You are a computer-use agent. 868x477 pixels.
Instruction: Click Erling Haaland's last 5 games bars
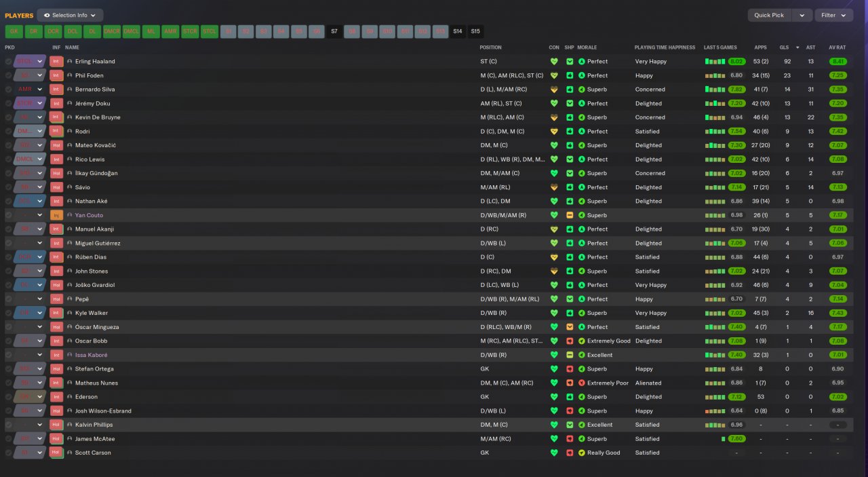[715, 61]
